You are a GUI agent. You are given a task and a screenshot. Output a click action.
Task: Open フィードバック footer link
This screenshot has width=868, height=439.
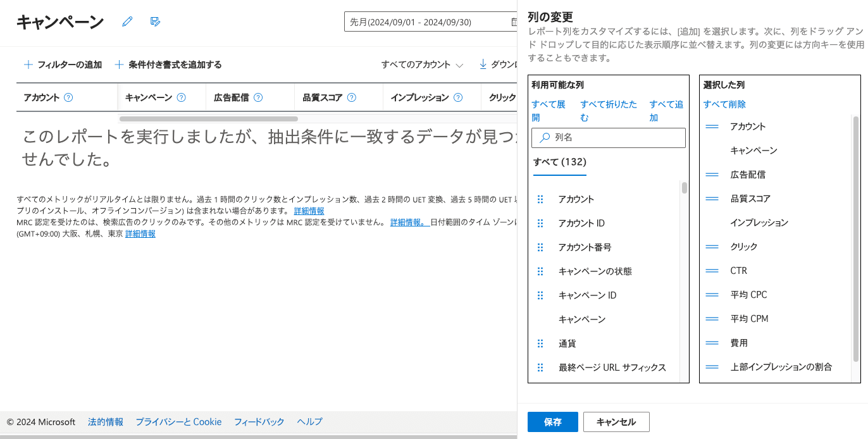click(x=259, y=422)
